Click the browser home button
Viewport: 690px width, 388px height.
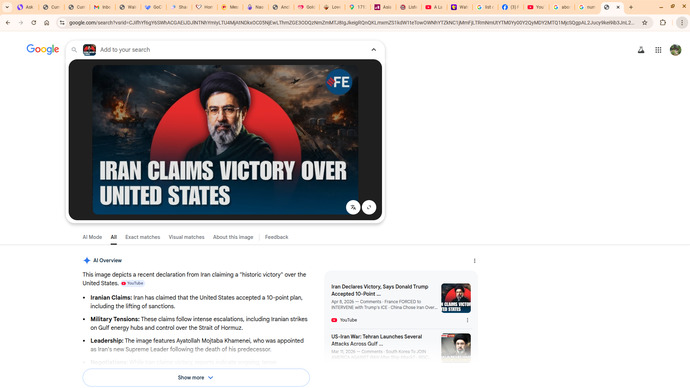click(46, 22)
